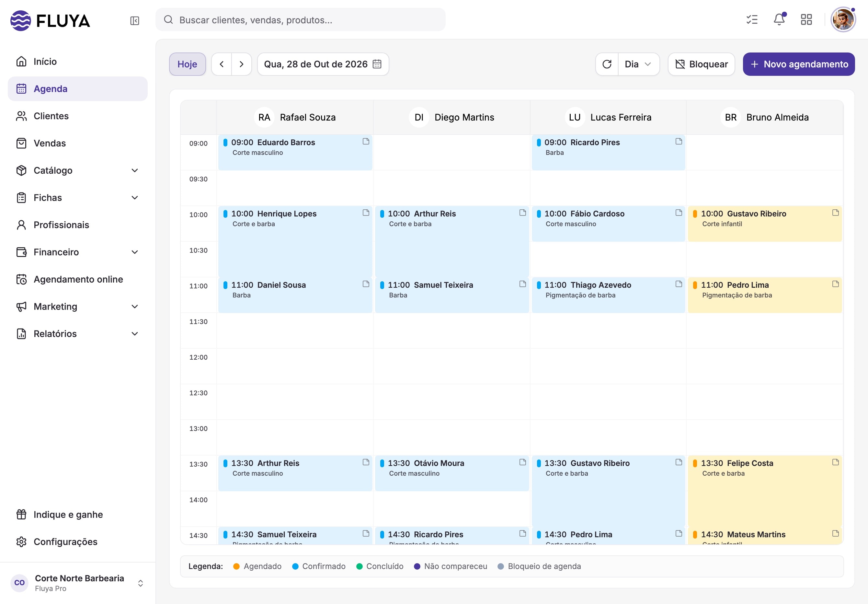Click the search clientes, vendas, produtos field
Viewport: 868px width, 604px height.
pyautogui.click(x=301, y=20)
